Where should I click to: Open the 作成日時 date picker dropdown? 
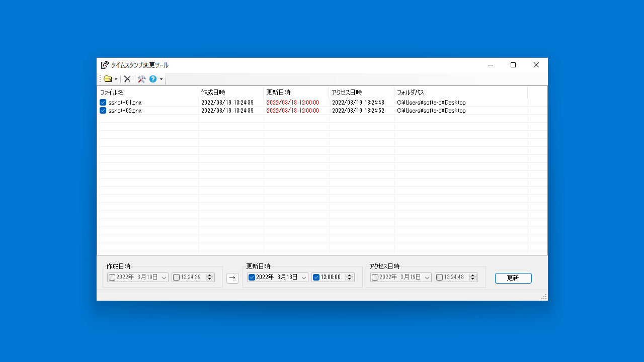click(x=164, y=278)
